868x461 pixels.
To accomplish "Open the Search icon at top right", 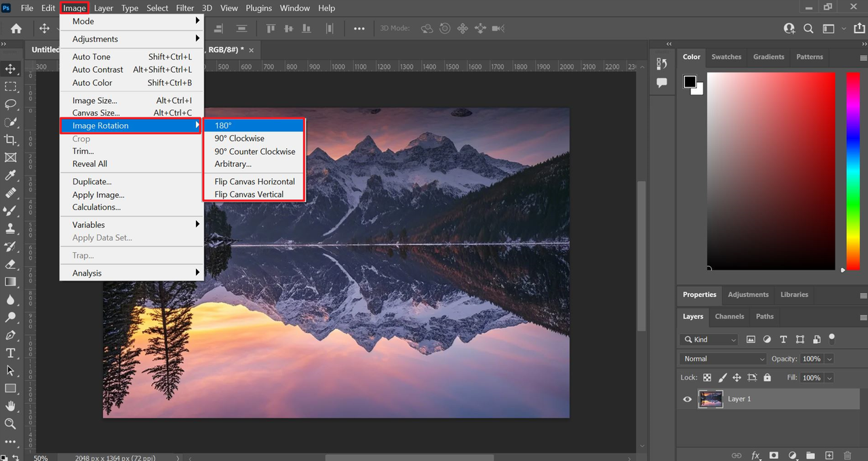I will pyautogui.click(x=808, y=28).
